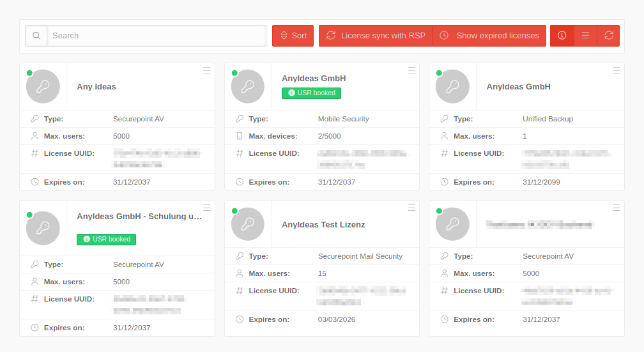The height and width of the screenshot is (352, 644).
Task: Click the search magnifier icon
Action: coord(36,36)
